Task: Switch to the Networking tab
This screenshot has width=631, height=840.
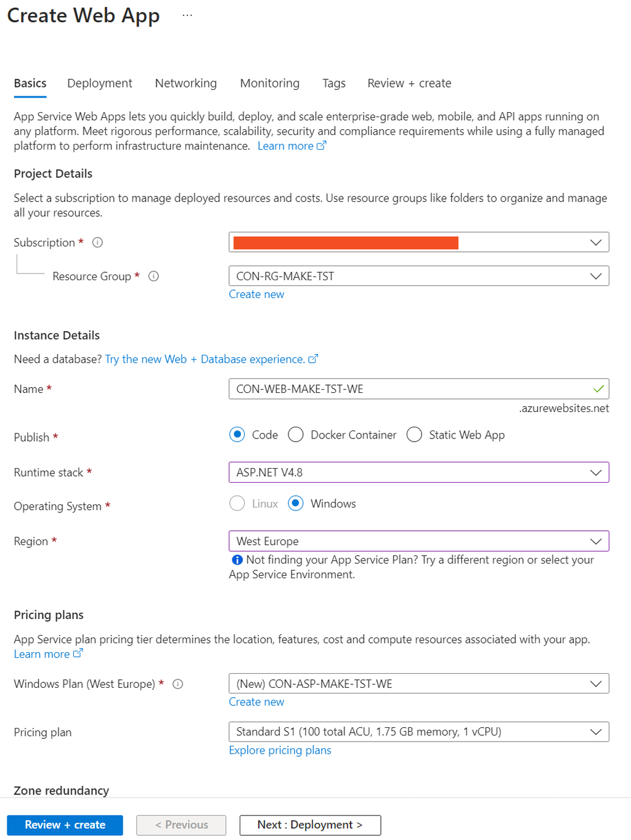Action: (x=185, y=83)
